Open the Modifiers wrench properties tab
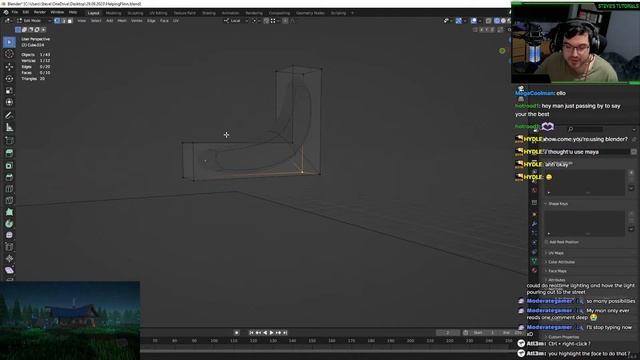 pos(534,224)
